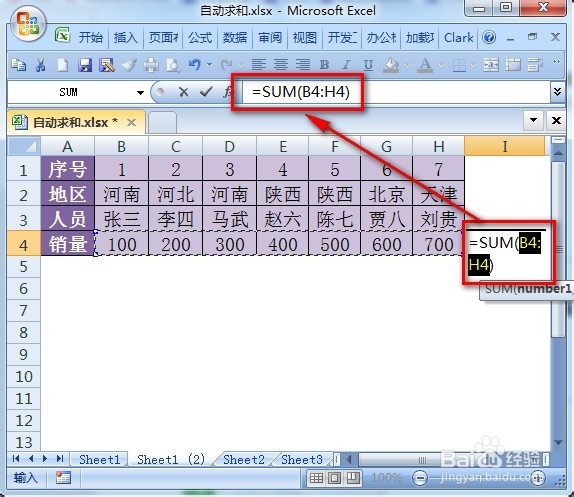This screenshot has width=574, height=497.
Task: Click the Select All corner box
Action: pos(24,146)
